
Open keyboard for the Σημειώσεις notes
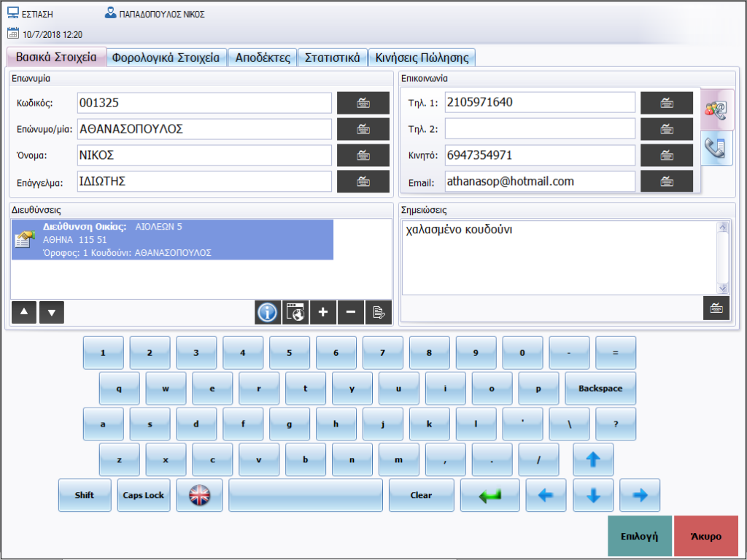[716, 308]
